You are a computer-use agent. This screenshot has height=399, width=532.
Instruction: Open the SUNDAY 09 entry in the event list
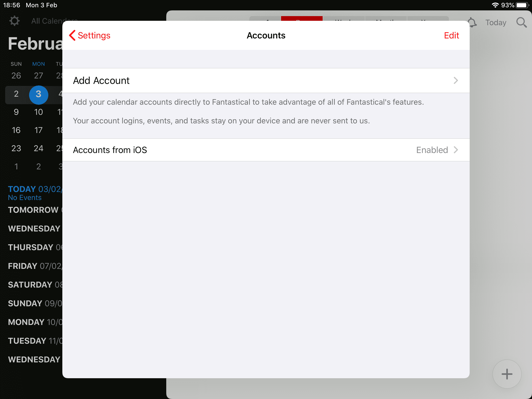coord(35,303)
